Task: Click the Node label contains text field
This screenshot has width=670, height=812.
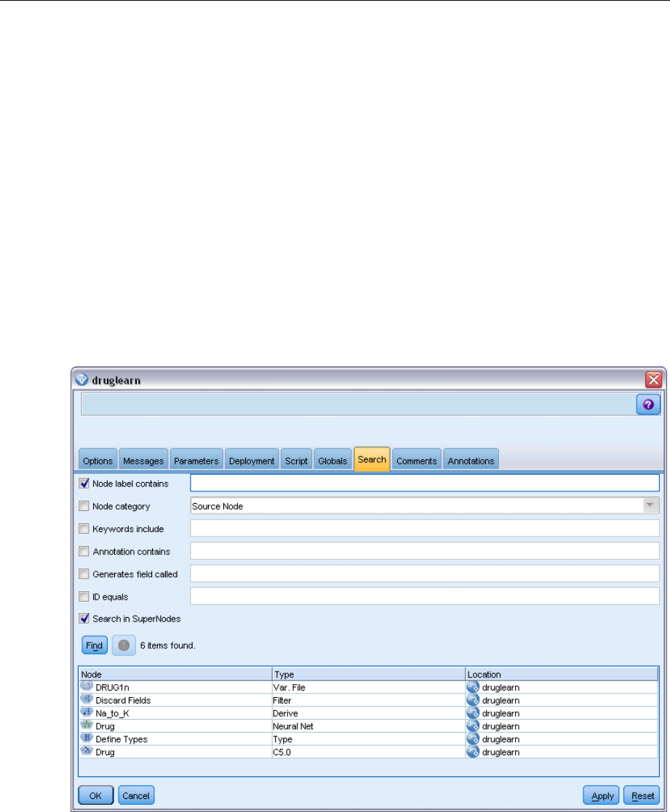Action: (x=425, y=483)
